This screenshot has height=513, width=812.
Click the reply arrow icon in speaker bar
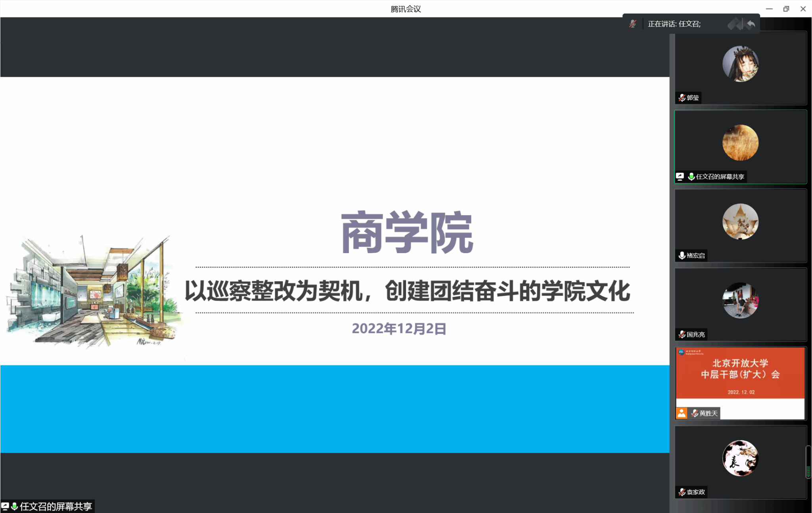click(751, 24)
